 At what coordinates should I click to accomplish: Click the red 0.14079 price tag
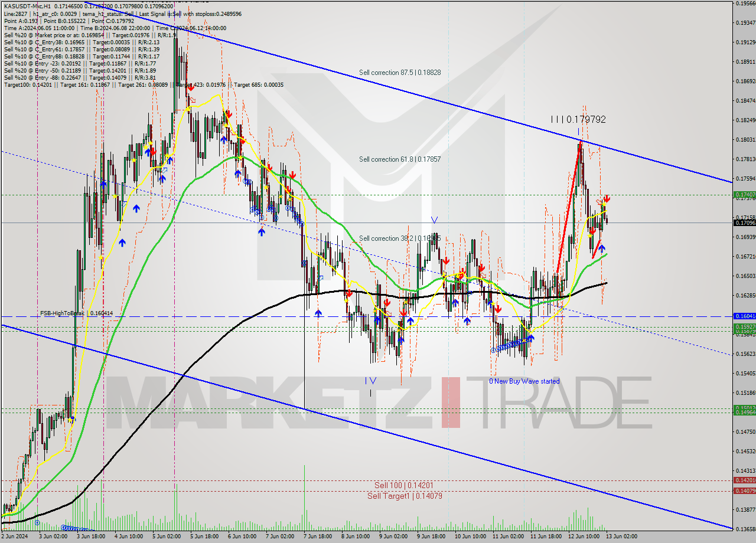744,490
